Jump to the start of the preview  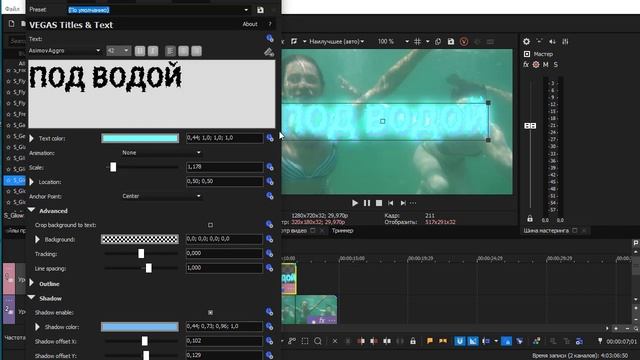391,203
